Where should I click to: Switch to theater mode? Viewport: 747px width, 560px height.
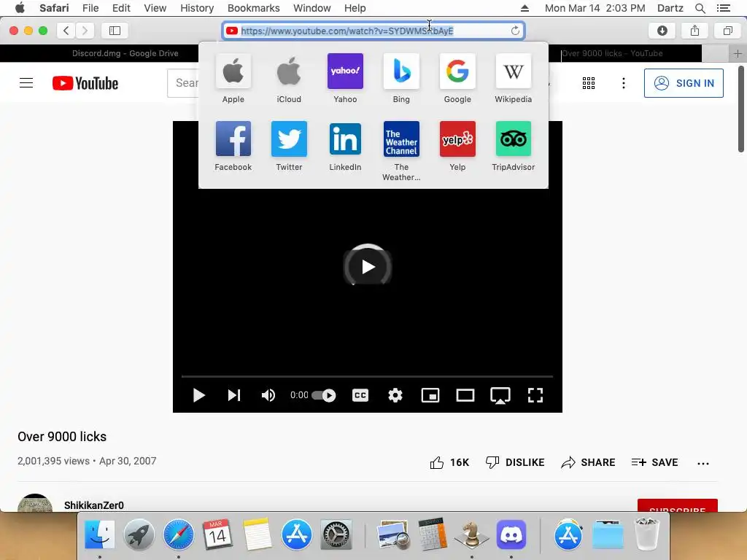coord(465,395)
